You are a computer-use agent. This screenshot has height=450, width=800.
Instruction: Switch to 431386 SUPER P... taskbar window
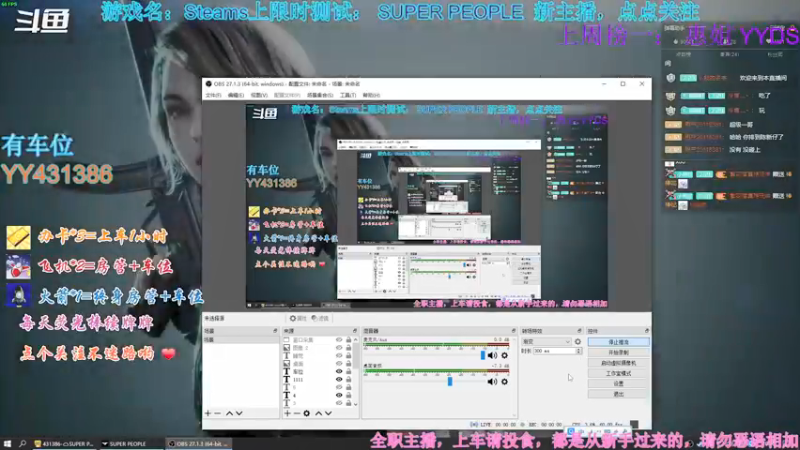(64, 444)
